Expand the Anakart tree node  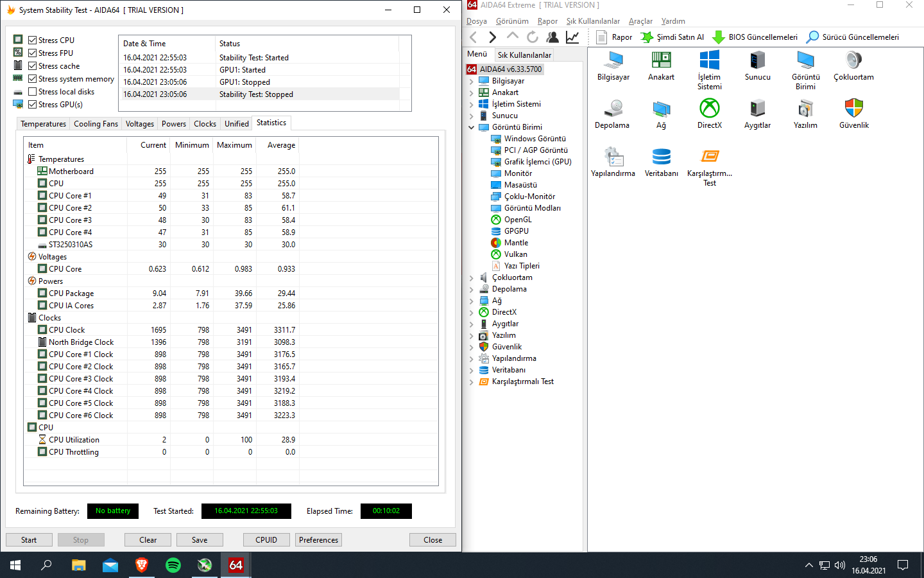coord(472,92)
